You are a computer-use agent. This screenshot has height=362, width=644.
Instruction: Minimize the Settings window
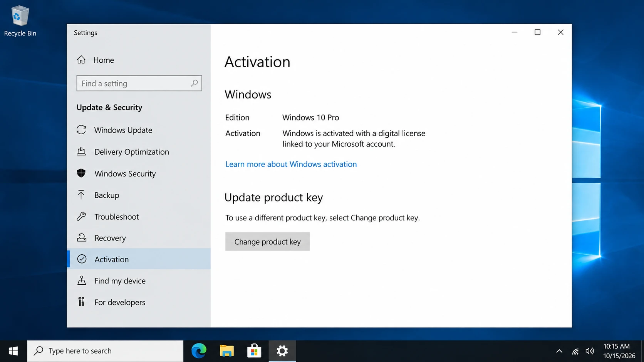514,32
